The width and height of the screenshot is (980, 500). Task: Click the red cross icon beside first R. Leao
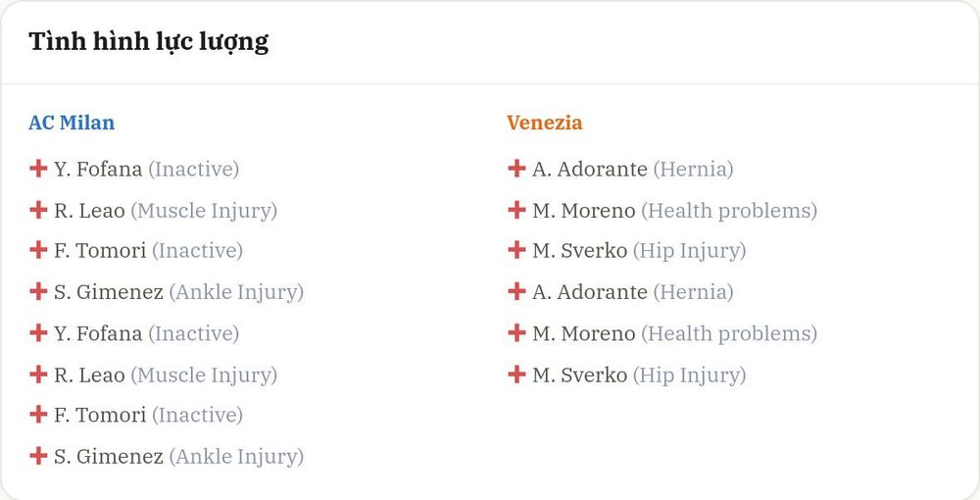point(38,210)
